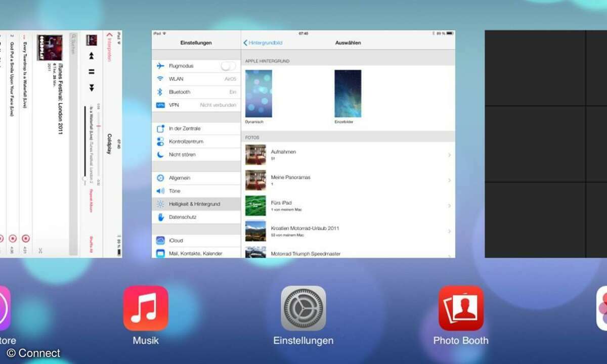Go back to Hintergrundbild
Screen dimensions: 607x364
(263, 43)
